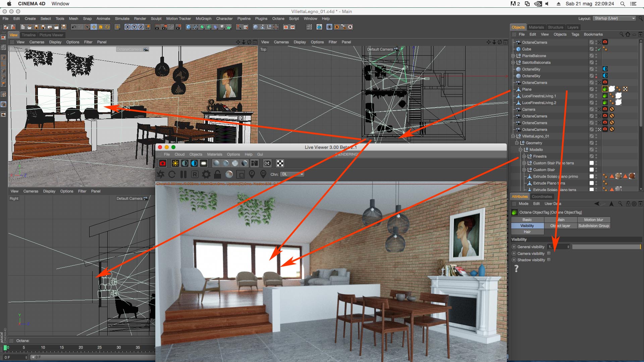Enable the Shadow visibility checkbox

click(x=549, y=260)
